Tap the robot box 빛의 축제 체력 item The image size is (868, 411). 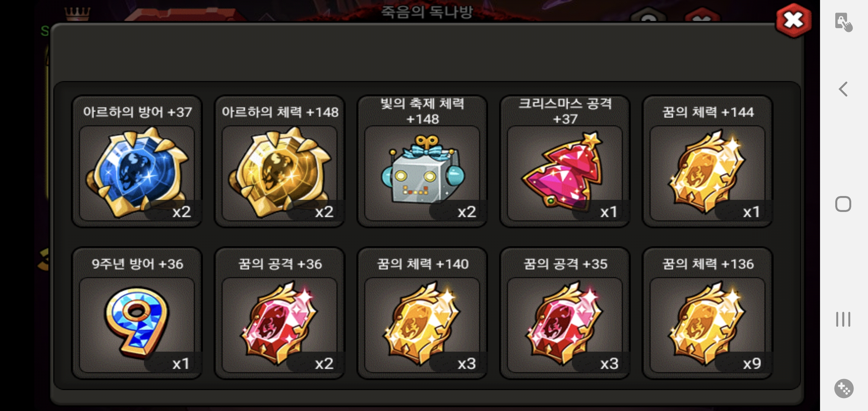422,173
